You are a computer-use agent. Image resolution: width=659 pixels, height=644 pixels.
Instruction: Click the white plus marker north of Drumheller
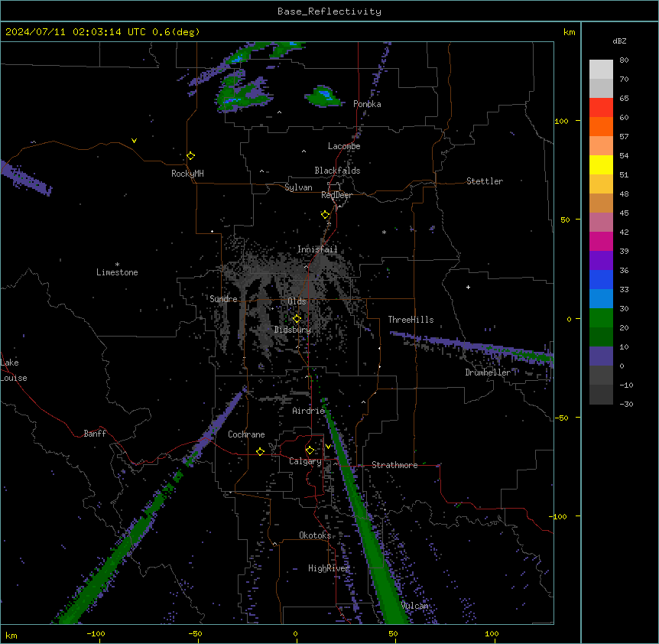(x=468, y=287)
